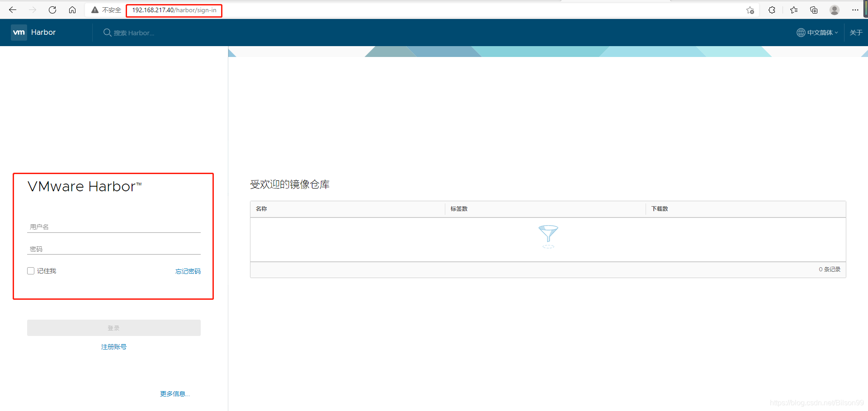Click the empty-table filter funnel icon
Image resolution: width=868 pixels, height=411 pixels.
tap(548, 236)
